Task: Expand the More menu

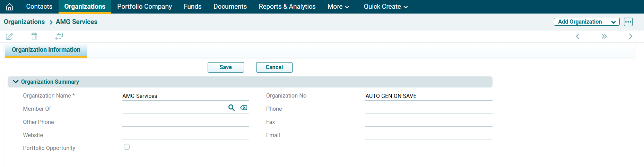Action: point(338,7)
